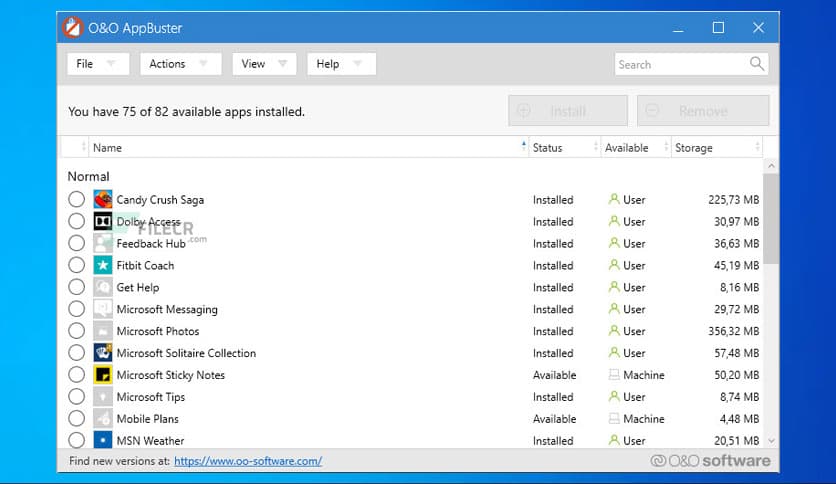Click the 225,73 MB storage value

(734, 199)
